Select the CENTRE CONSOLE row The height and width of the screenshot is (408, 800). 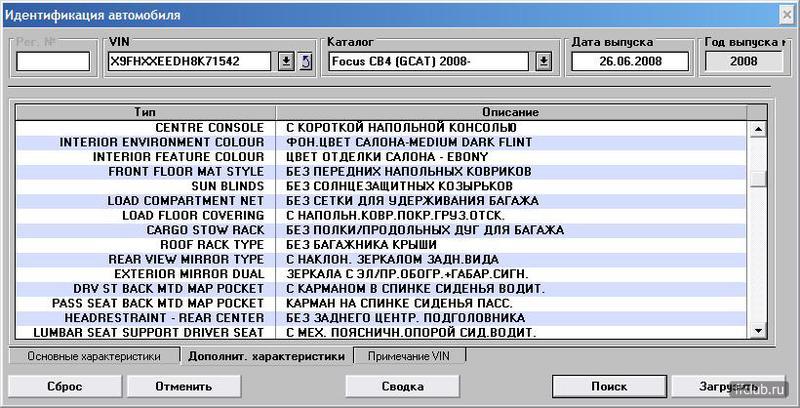[x=381, y=128]
